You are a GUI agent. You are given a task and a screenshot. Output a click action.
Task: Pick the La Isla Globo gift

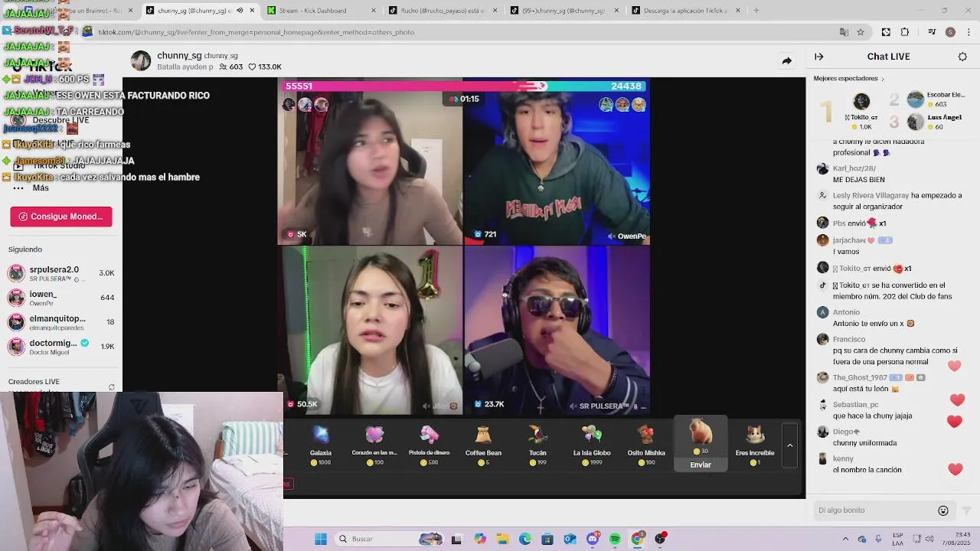(592, 445)
